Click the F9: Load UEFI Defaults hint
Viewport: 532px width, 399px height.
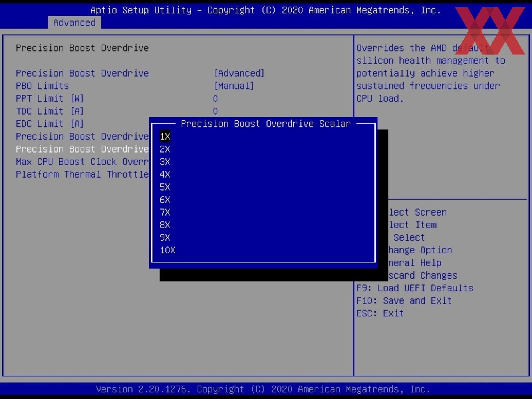[x=415, y=288]
